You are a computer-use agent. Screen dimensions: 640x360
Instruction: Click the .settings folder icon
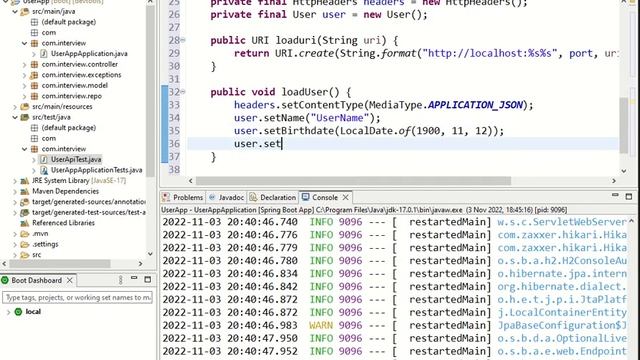25,244
